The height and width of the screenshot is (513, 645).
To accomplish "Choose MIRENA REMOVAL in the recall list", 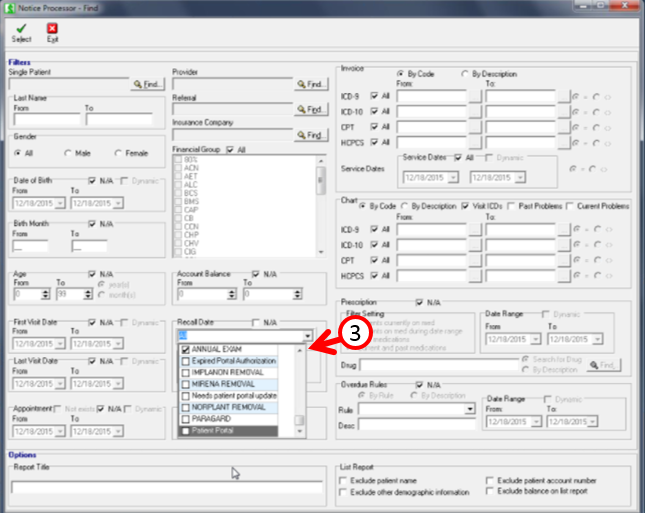I will 185,384.
